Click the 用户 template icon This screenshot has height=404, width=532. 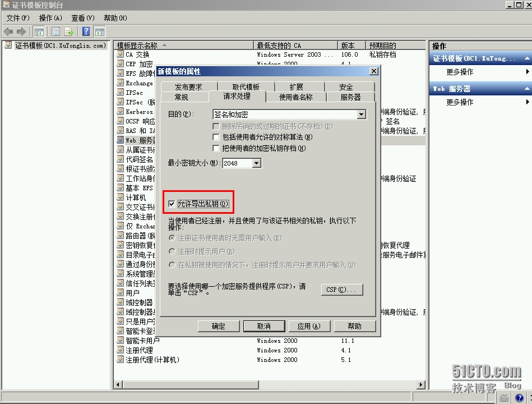[120, 293]
